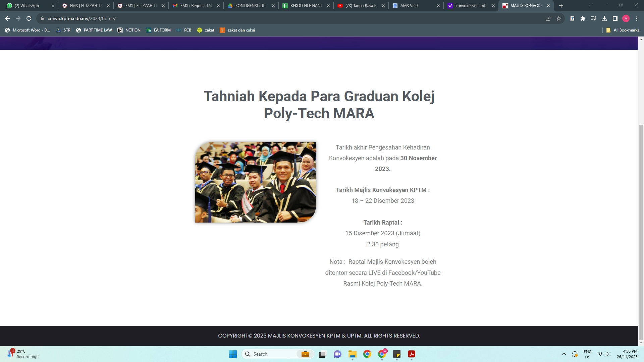Open the translate/reader icon in toolbar
The width and height of the screenshot is (644, 362).
tap(572, 18)
